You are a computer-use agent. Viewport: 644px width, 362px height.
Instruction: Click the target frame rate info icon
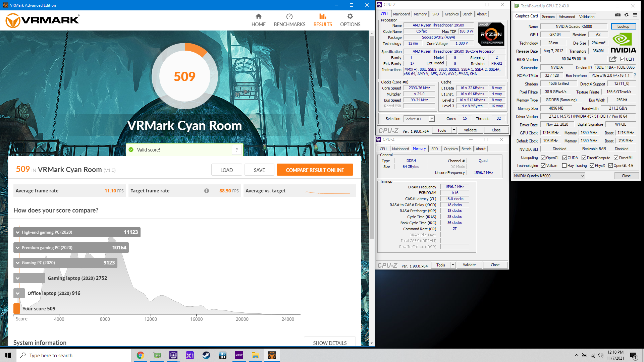click(x=207, y=191)
